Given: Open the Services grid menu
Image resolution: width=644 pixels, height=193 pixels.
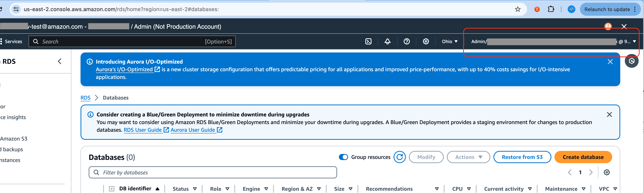Looking at the screenshot, I should [x=12, y=41].
